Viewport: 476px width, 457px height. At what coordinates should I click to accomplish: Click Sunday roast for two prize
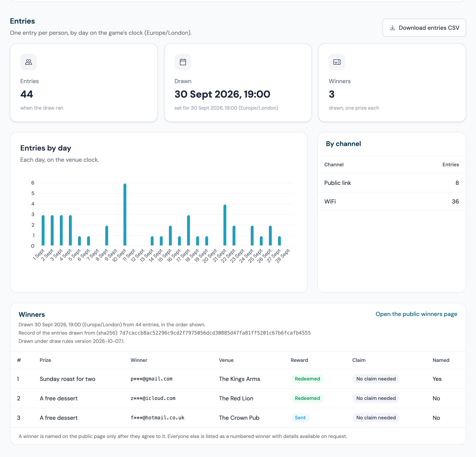pyautogui.click(x=67, y=379)
